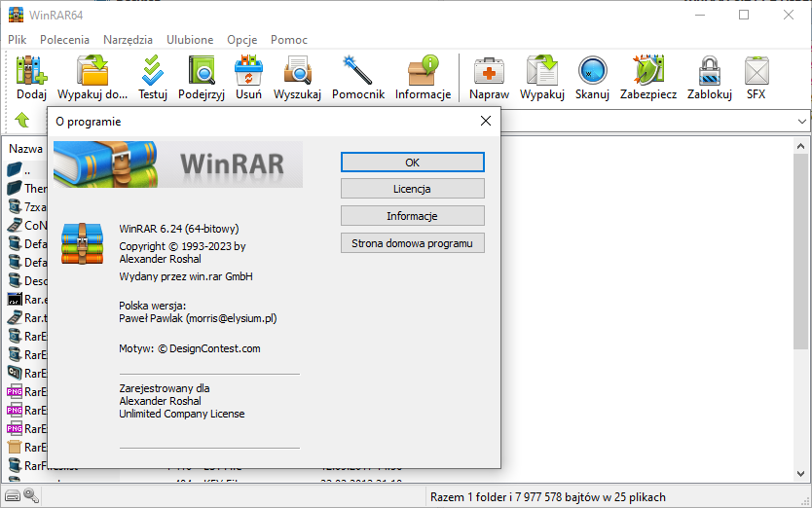Click the scrollbar down arrow

[x=800, y=473]
